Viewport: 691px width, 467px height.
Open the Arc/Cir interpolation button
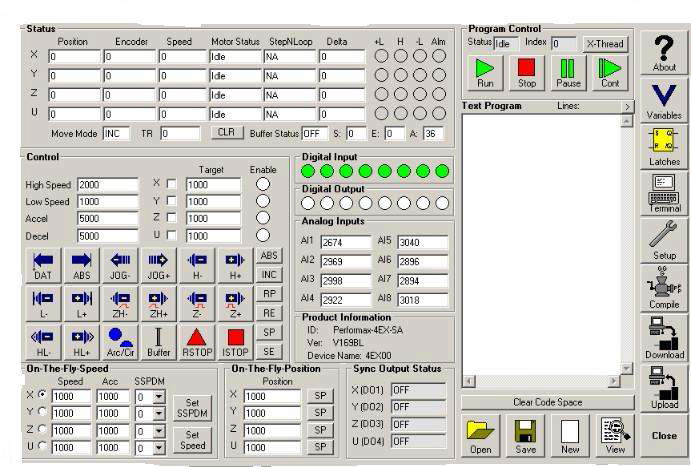[x=120, y=342]
